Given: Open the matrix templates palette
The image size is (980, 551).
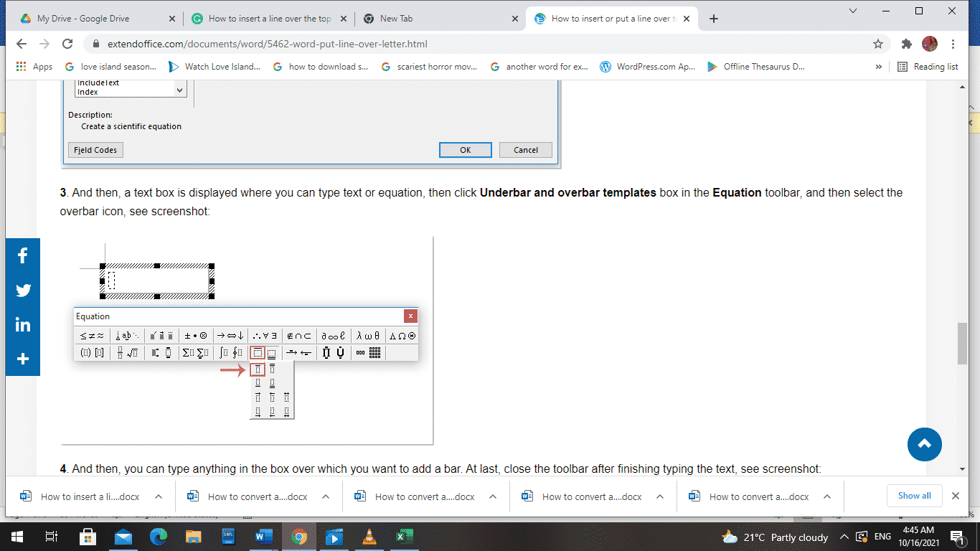Looking at the screenshot, I should pyautogui.click(x=375, y=352).
